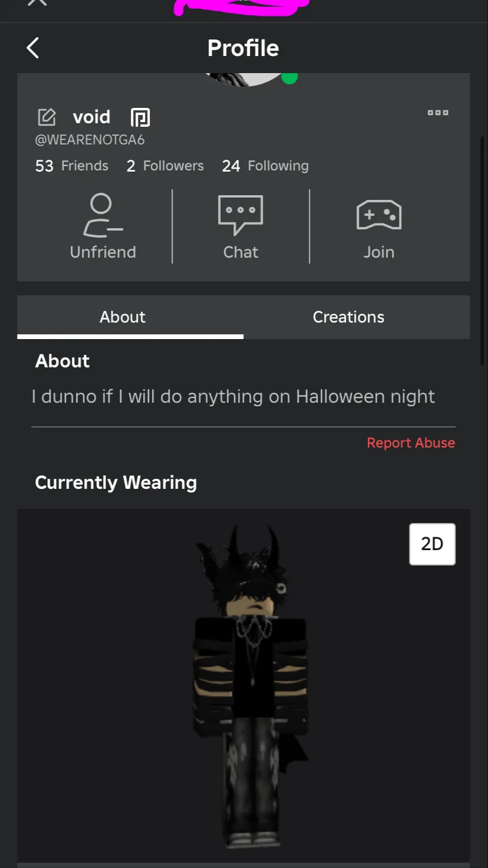Join game via the controller icon
The width and height of the screenshot is (488, 868).
379,215
